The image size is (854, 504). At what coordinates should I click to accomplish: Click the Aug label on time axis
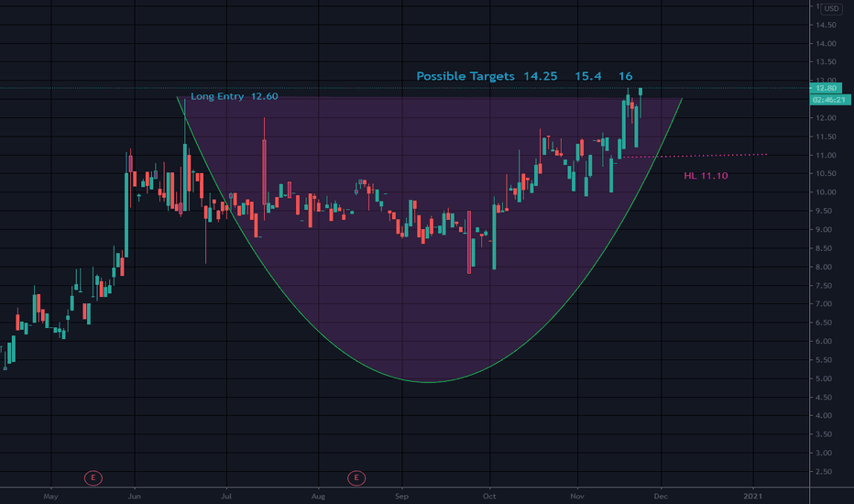318,497
